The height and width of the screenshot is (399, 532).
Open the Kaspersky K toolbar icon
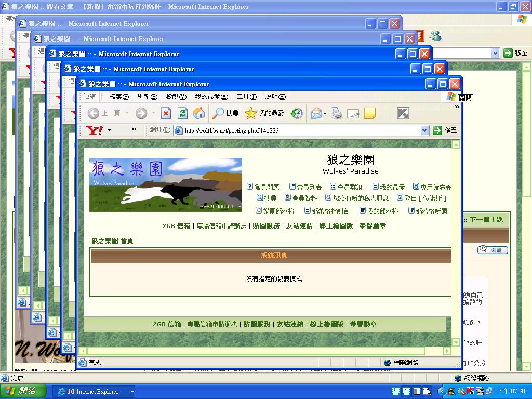(403, 113)
